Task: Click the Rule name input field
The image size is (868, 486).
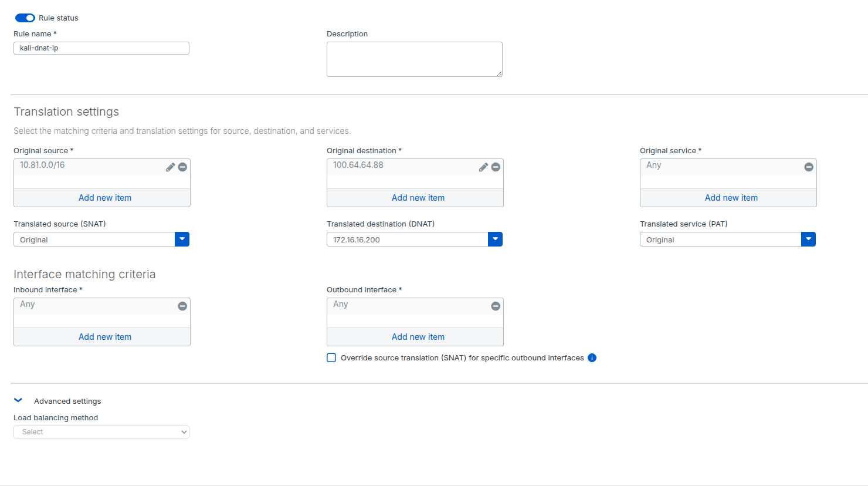Action: coord(101,48)
